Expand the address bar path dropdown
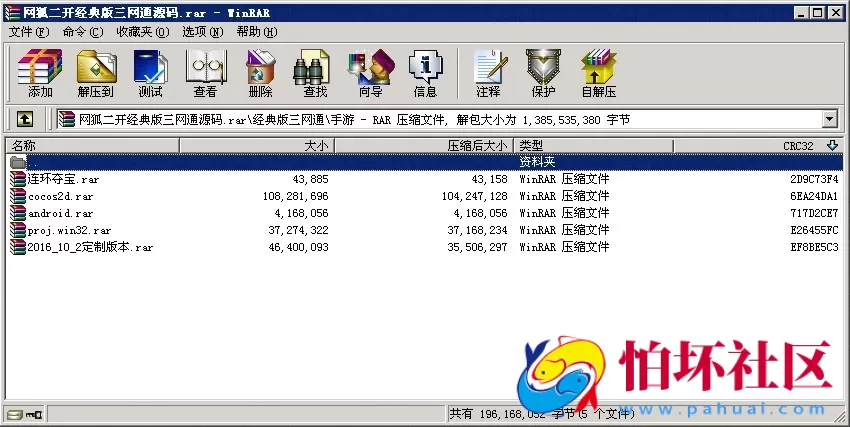850x427 pixels. click(x=829, y=119)
